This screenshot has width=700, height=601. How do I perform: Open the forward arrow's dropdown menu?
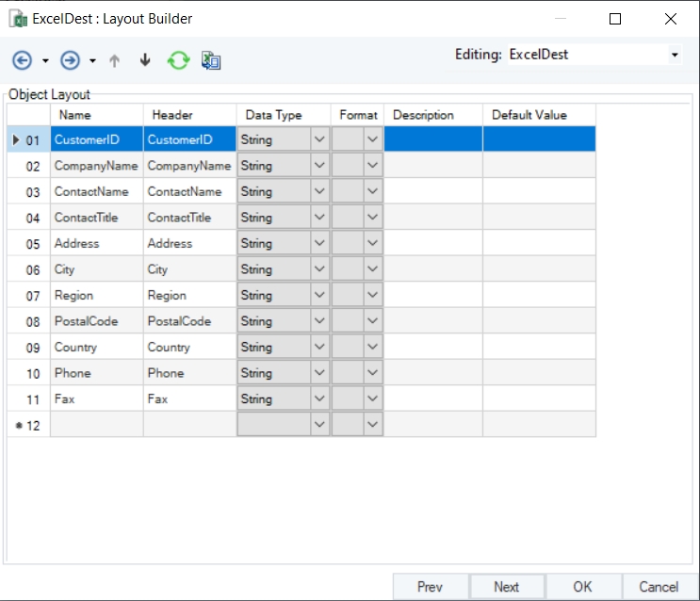coord(92,61)
